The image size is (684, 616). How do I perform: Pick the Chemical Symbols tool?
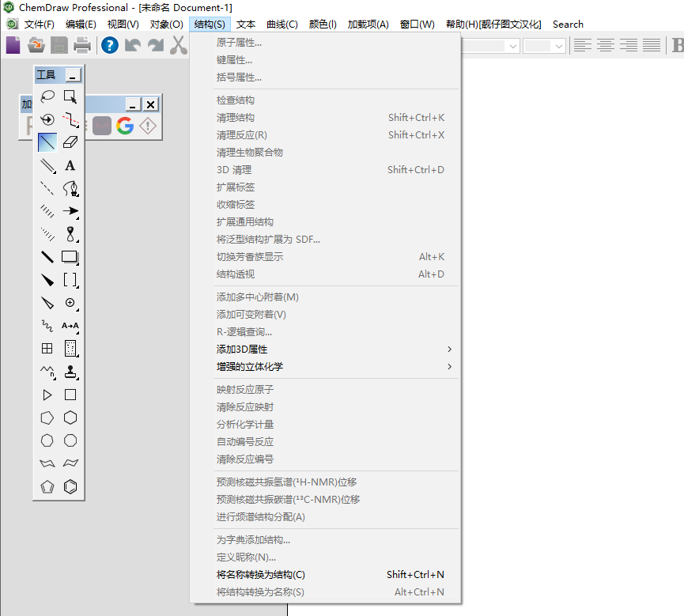tap(70, 303)
